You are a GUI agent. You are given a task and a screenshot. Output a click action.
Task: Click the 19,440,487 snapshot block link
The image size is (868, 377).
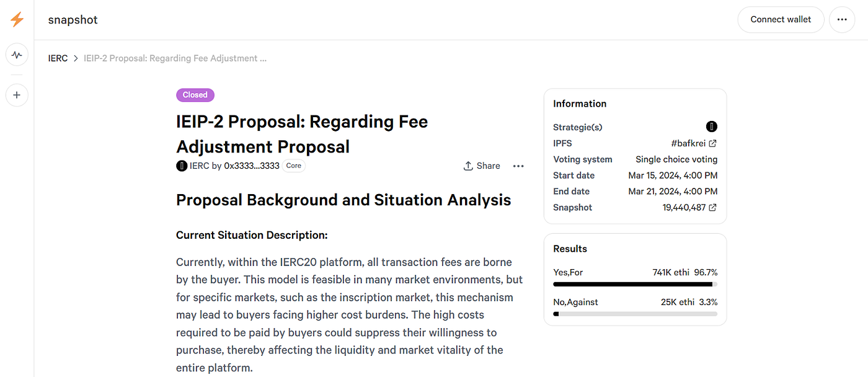point(684,208)
